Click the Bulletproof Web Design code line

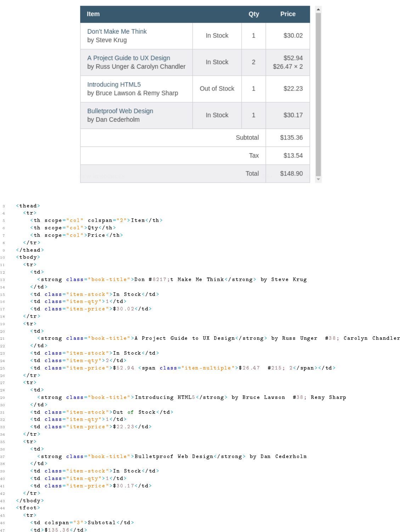pyautogui.click(x=172, y=457)
